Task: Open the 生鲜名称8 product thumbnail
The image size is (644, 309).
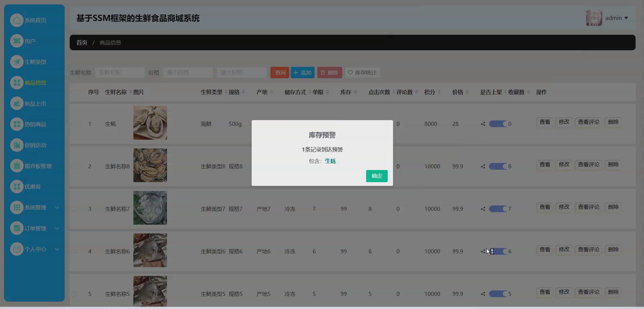Action: (x=150, y=165)
